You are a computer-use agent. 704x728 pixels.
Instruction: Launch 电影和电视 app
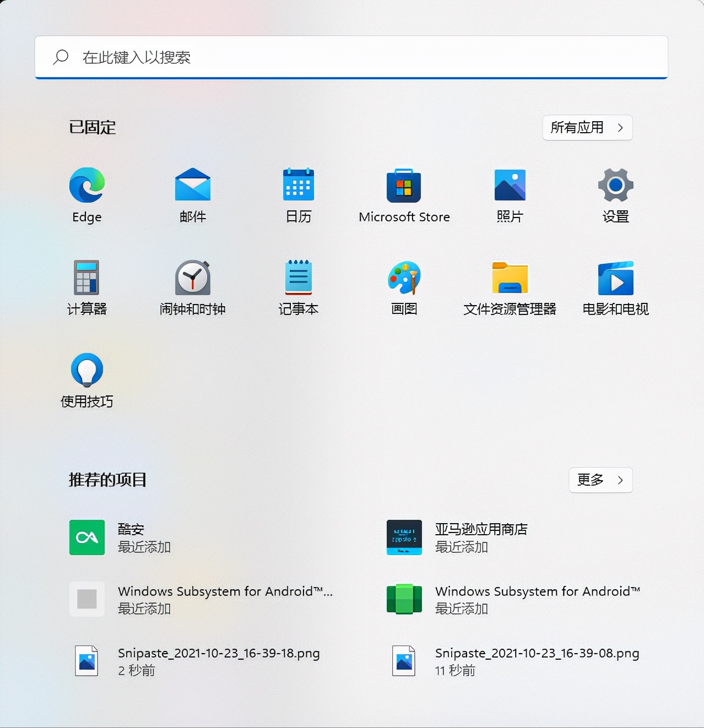pos(616,278)
